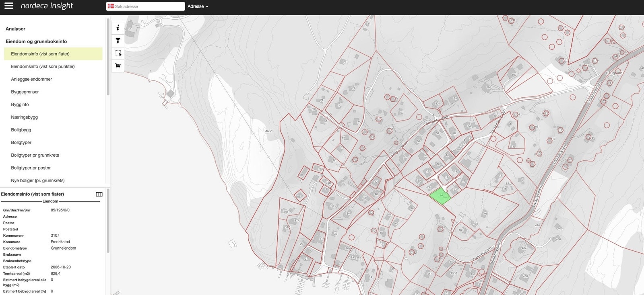This screenshot has width=644, height=295.
Task: Open the shopping cart tool
Action: pyautogui.click(x=118, y=66)
